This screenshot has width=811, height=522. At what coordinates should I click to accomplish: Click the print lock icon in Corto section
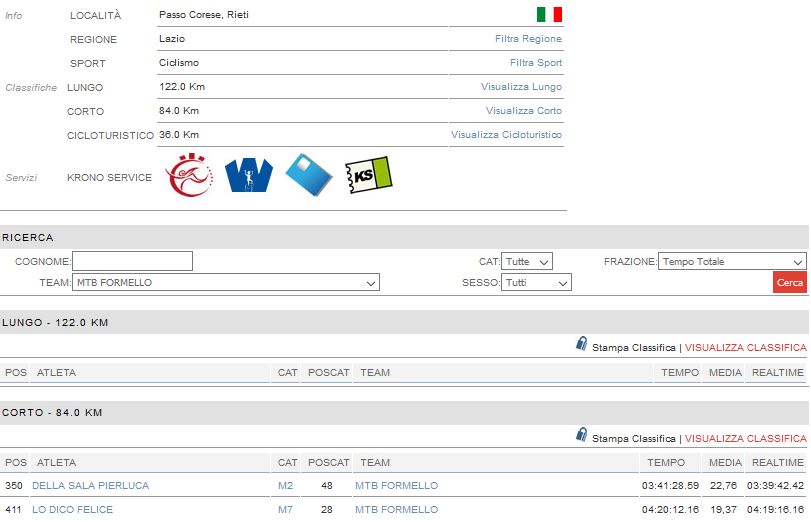[x=581, y=435]
